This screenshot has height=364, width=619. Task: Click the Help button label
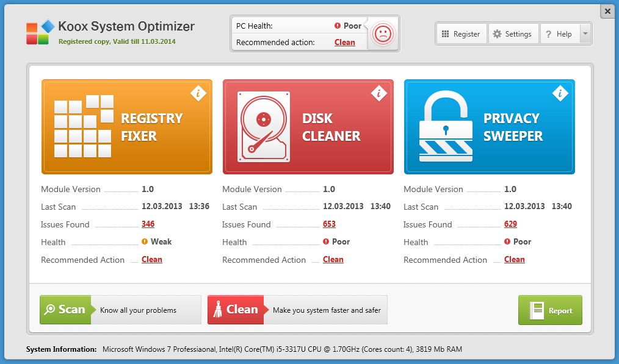pyautogui.click(x=564, y=34)
